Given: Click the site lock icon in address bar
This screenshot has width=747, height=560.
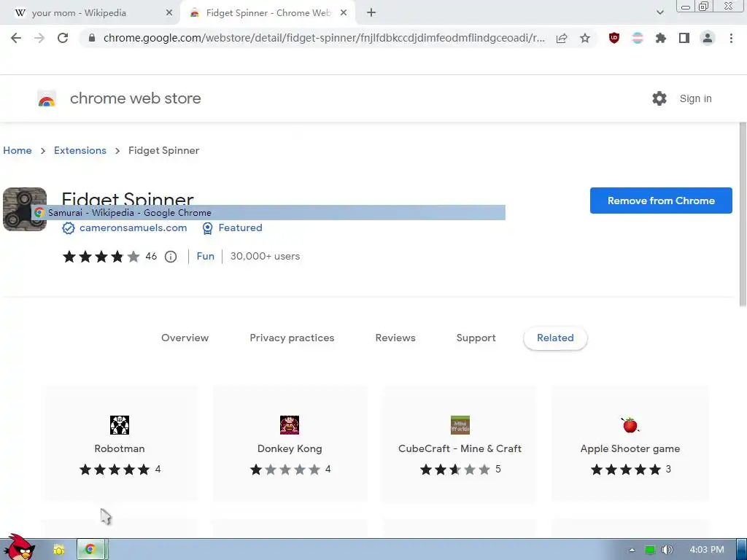Looking at the screenshot, I should click(x=93, y=38).
